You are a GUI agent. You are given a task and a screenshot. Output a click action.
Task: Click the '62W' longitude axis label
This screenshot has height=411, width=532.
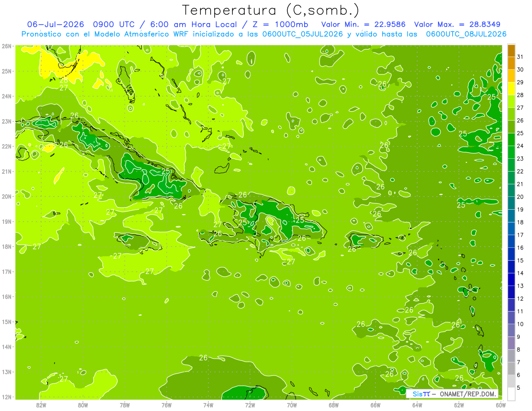click(459, 404)
